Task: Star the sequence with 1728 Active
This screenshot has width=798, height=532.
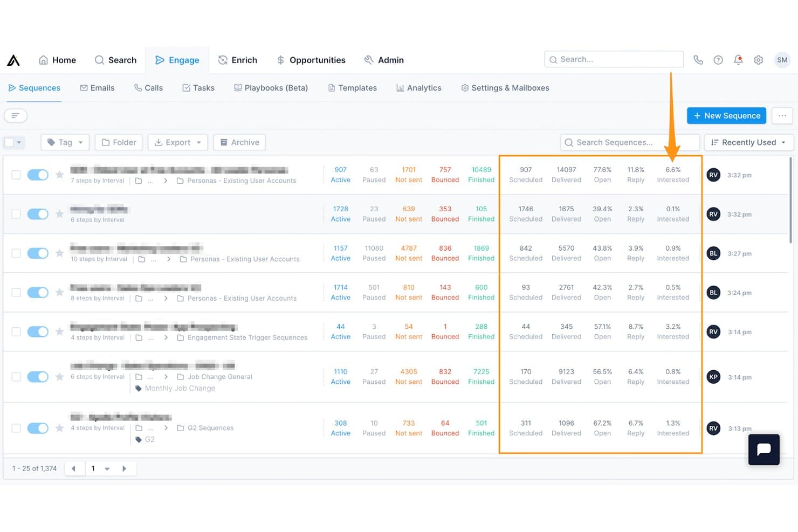Action: pos(59,214)
